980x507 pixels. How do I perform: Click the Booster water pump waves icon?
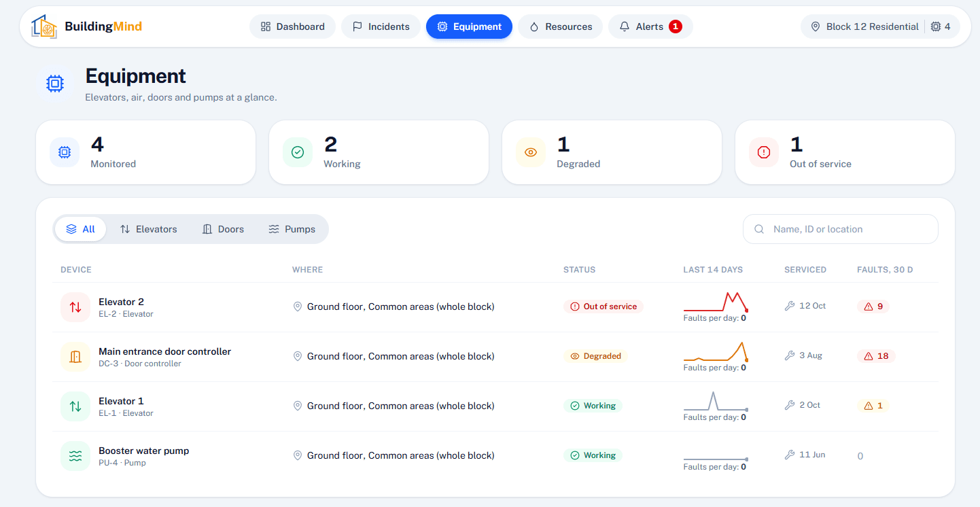[x=75, y=456]
